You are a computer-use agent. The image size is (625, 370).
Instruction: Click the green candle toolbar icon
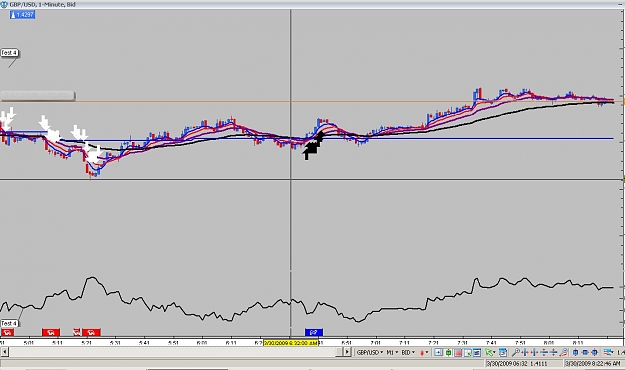[x=448, y=352]
